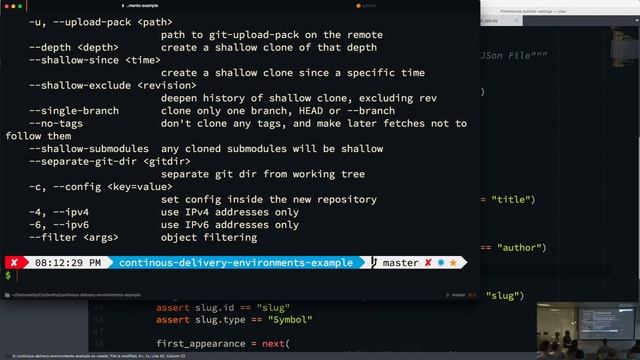Select the terminal tab titled ..ments-example
The height and width of the screenshot is (360, 640).
point(140,6)
